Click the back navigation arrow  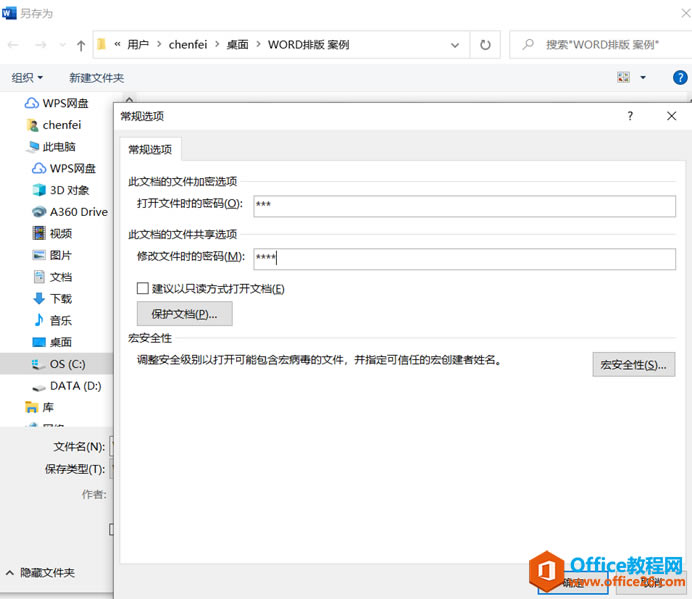point(13,45)
